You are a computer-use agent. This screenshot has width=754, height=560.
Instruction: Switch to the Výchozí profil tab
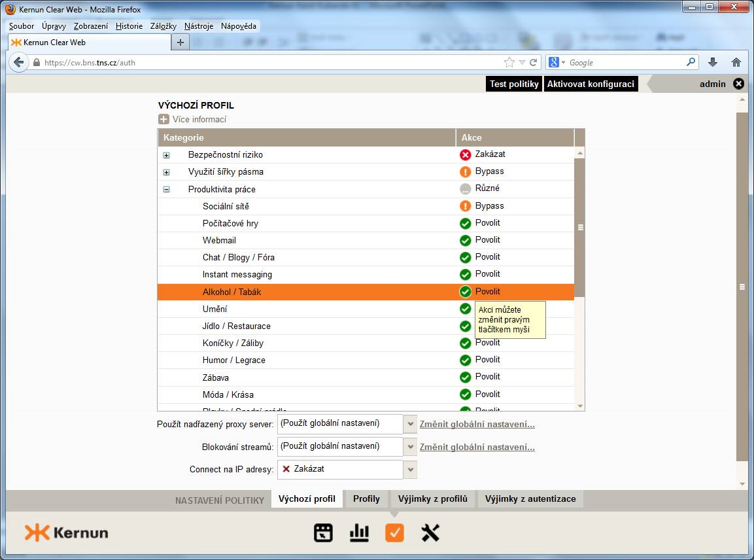click(x=307, y=499)
